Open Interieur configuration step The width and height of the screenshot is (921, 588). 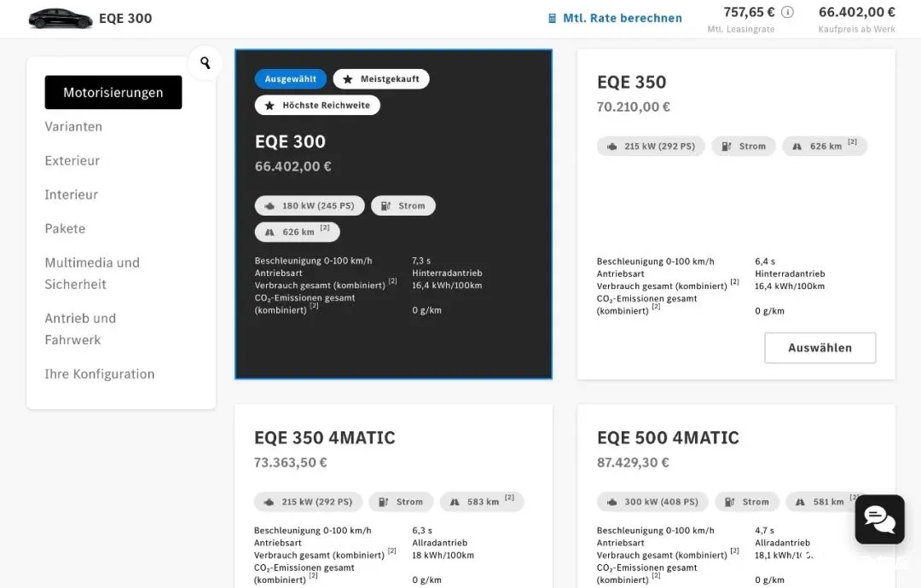coord(71,194)
